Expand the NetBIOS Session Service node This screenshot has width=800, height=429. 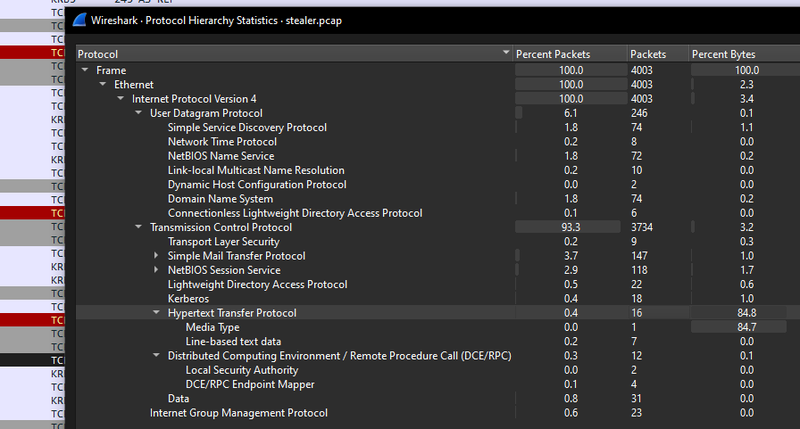(x=156, y=270)
